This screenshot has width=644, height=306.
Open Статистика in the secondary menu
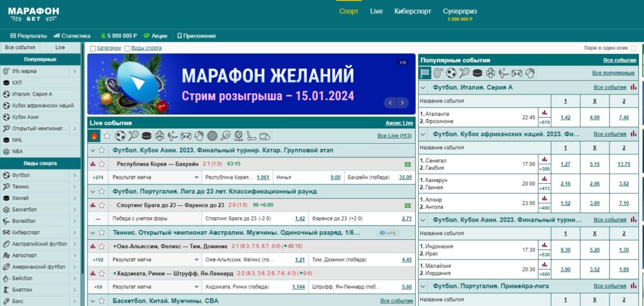click(x=72, y=36)
